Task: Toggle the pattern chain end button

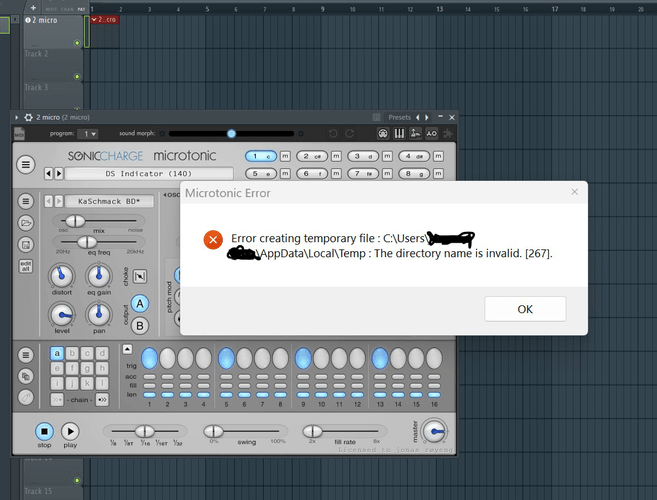Action: tap(102, 400)
